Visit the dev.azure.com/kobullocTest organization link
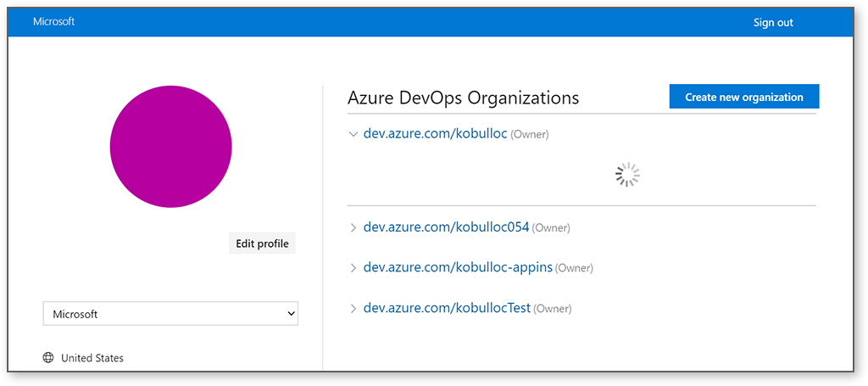This screenshot has height=386, width=868. (x=447, y=308)
